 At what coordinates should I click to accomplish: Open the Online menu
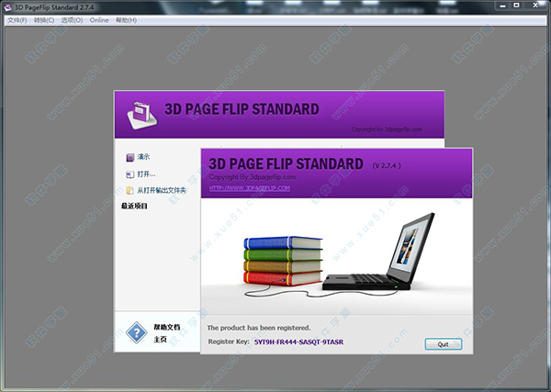pyautogui.click(x=99, y=20)
